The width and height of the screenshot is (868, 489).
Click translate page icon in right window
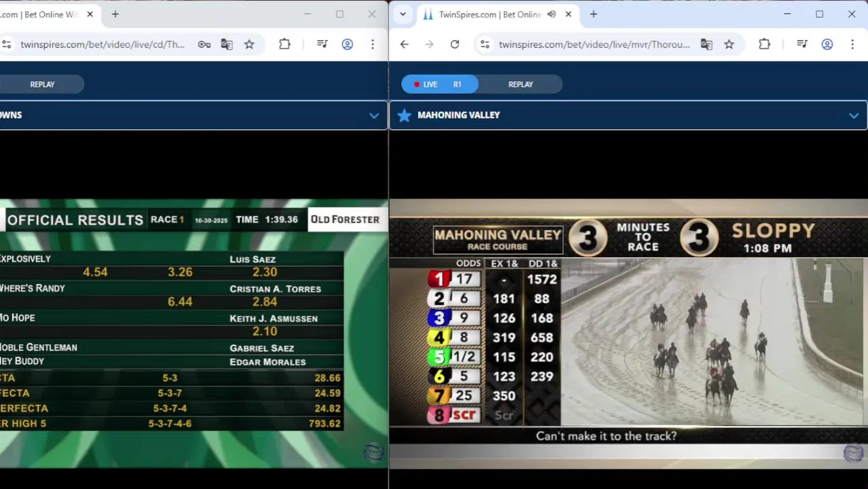[706, 44]
